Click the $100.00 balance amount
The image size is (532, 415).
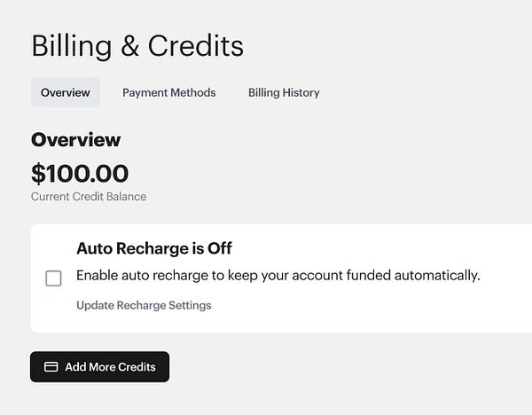[80, 173]
